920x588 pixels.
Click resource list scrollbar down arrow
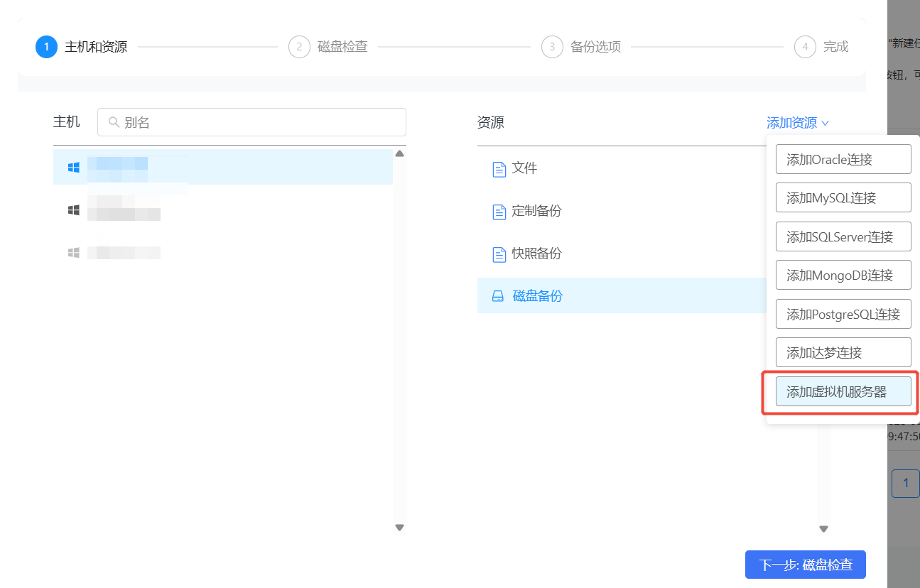tap(824, 528)
